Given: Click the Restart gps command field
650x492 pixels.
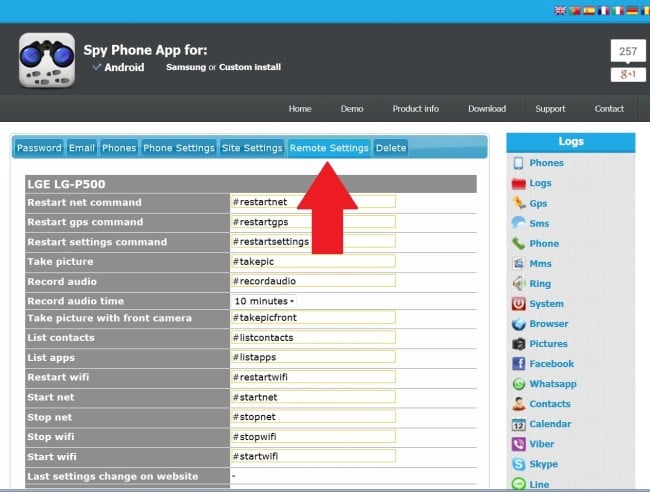Looking at the screenshot, I should tap(313, 222).
